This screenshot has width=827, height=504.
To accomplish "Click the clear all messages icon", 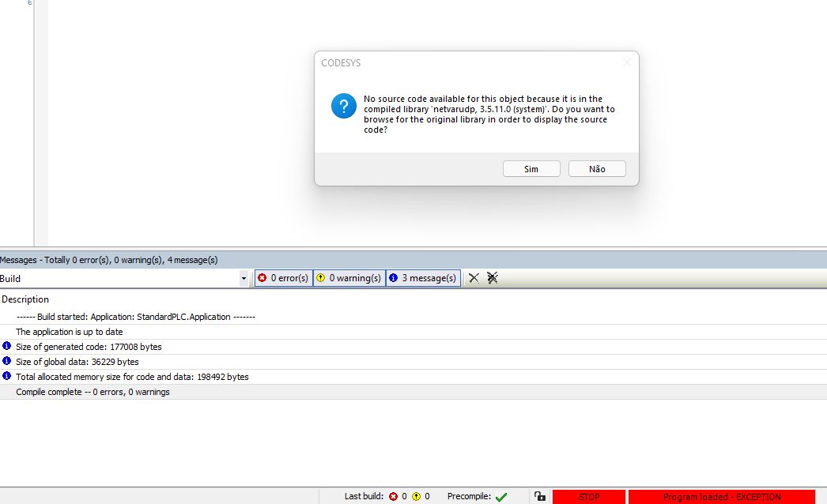I will point(493,278).
